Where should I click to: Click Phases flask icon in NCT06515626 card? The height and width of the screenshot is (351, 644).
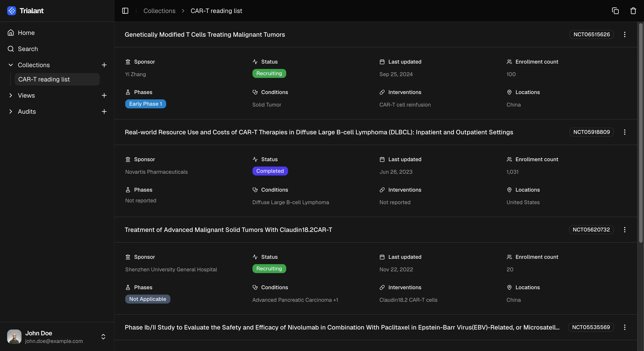(128, 92)
